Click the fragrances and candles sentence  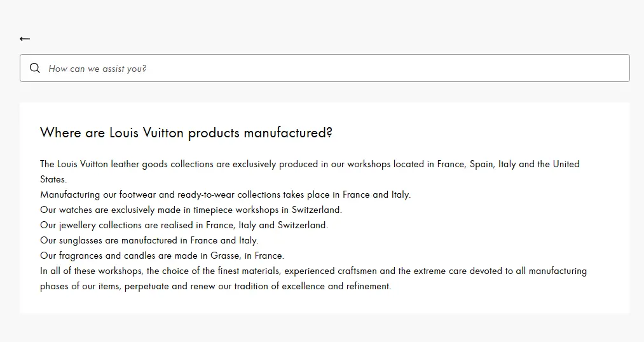pyautogui.click(x=162, y=256)
